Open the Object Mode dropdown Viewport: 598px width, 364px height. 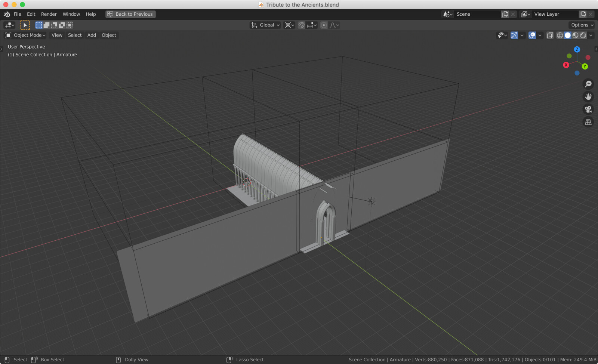25,35
